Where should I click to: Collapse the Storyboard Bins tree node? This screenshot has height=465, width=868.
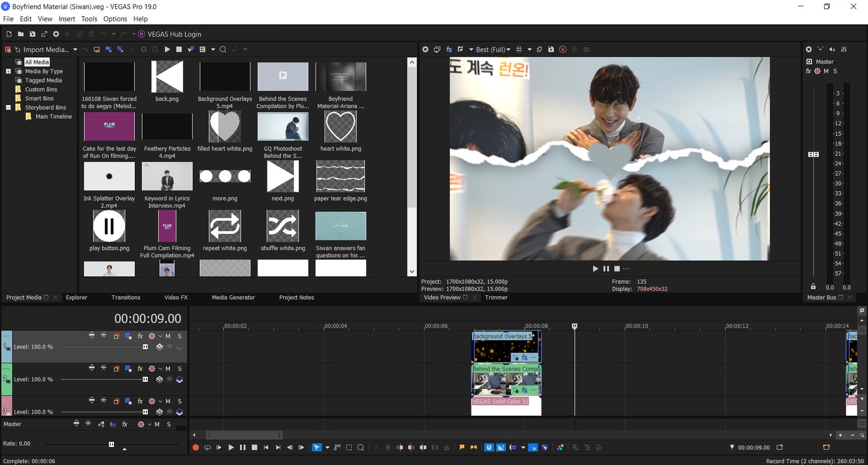coord(9,107)
